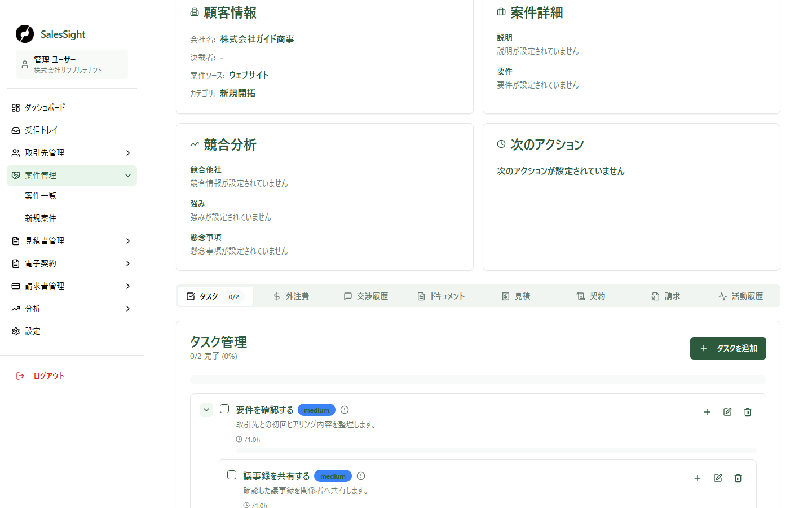Delete the 議事録を共有する task
The height and width of the screenshot is (508, 812).
coord(738,478)
